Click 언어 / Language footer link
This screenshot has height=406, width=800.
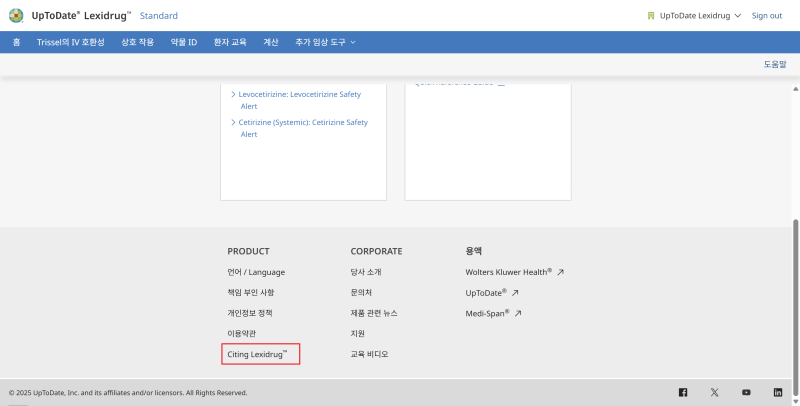[x=256, y=272]
